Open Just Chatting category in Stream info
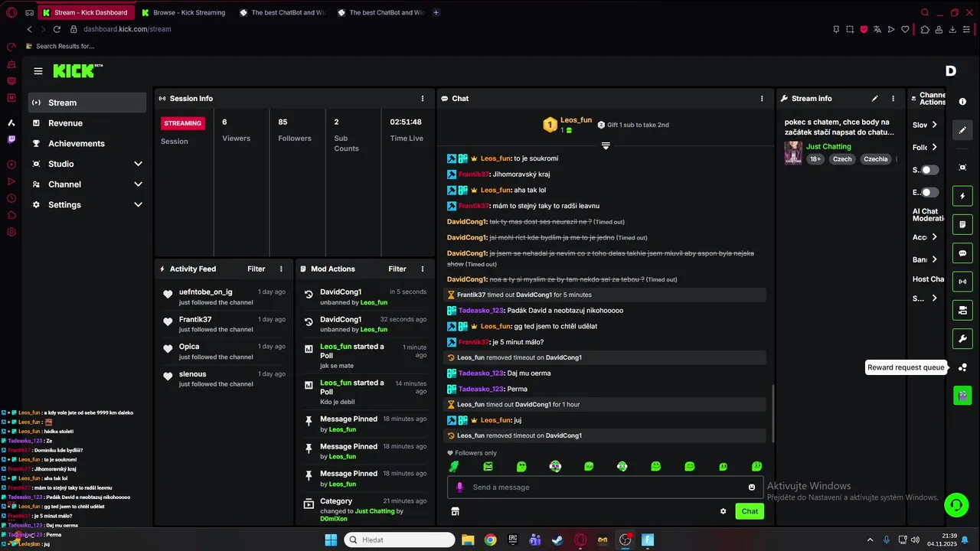 [828, 146]
